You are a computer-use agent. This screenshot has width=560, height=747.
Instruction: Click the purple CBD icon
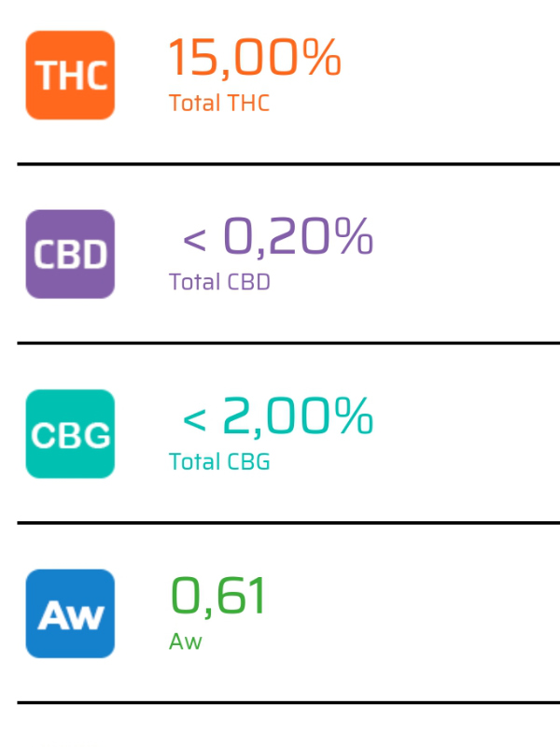71,254
